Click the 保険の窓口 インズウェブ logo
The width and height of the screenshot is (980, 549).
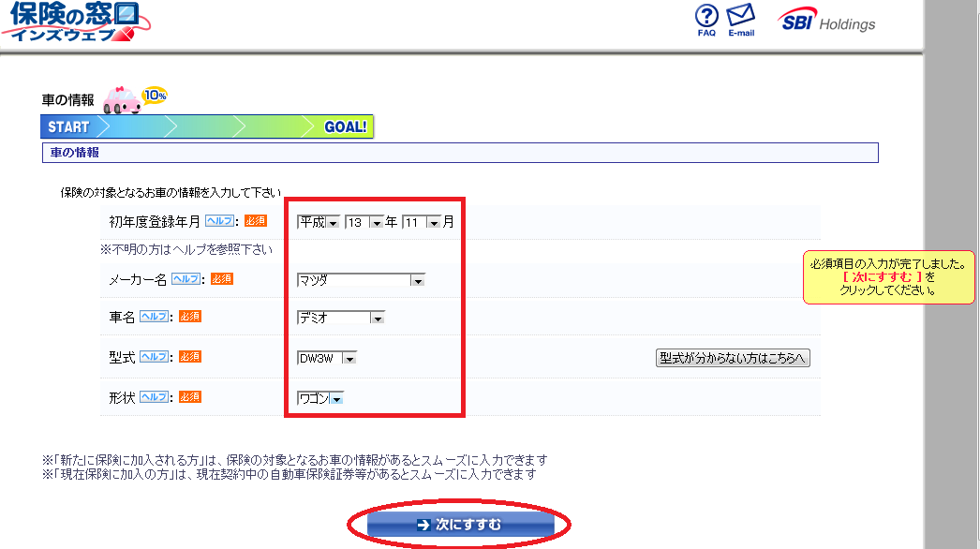tap(71, 22)
